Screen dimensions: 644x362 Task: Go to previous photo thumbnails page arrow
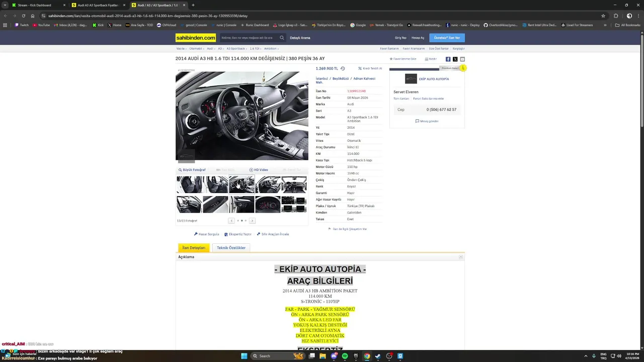231,221
